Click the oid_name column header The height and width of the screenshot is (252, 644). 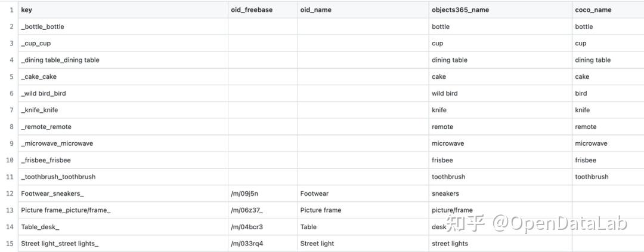click(363, 10)
